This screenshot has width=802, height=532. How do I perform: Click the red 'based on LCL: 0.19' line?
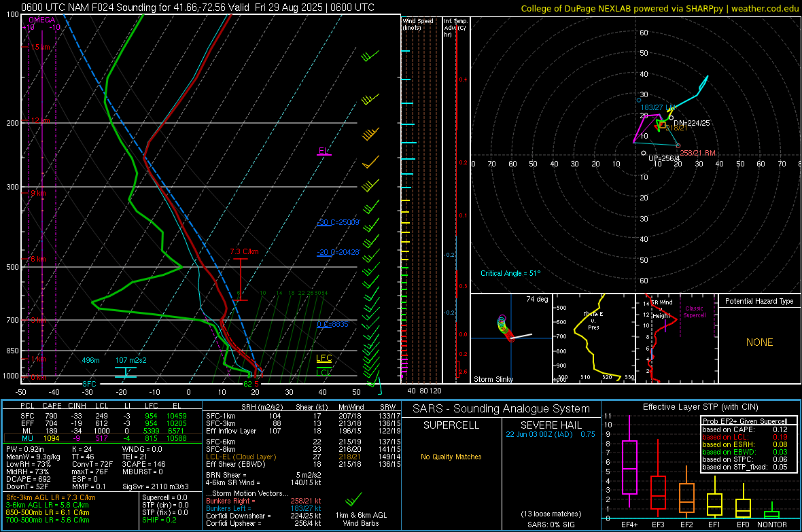click(745, 437)
